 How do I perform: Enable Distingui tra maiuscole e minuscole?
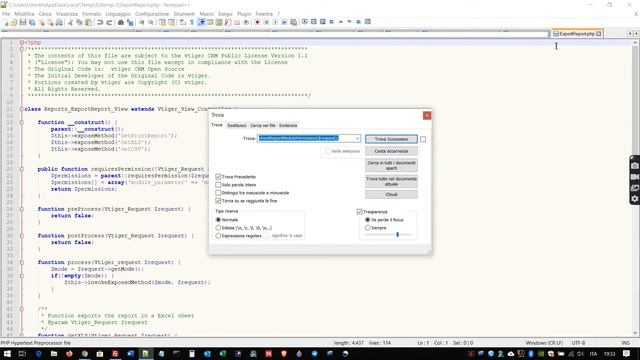[x=218, y=193]
